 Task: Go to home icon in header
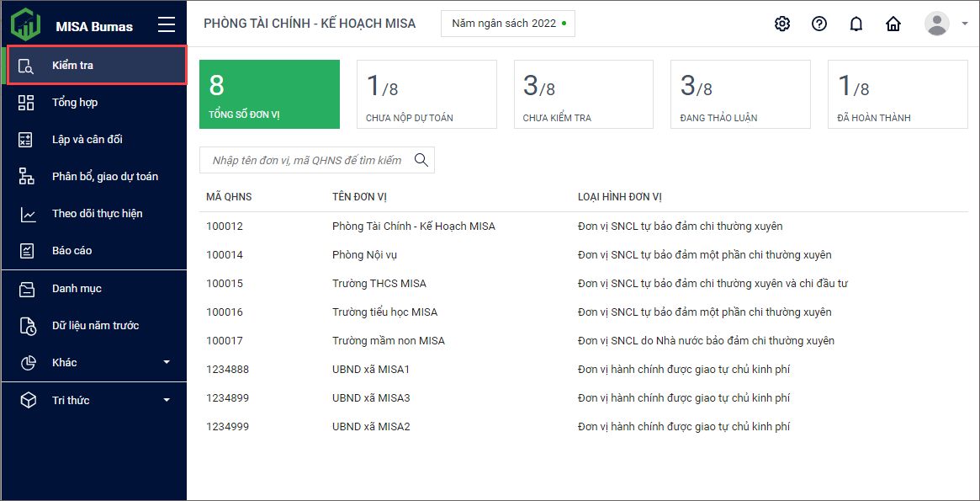893,24
